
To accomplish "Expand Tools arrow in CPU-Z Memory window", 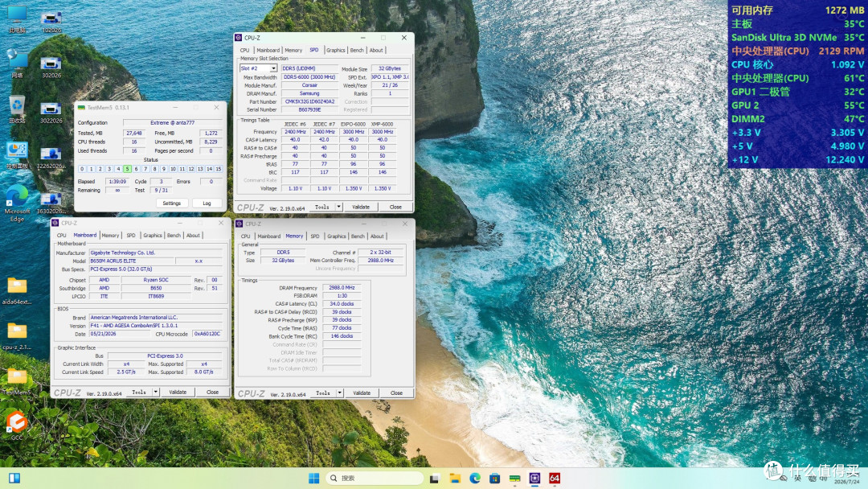I will (x=340, y=392).
